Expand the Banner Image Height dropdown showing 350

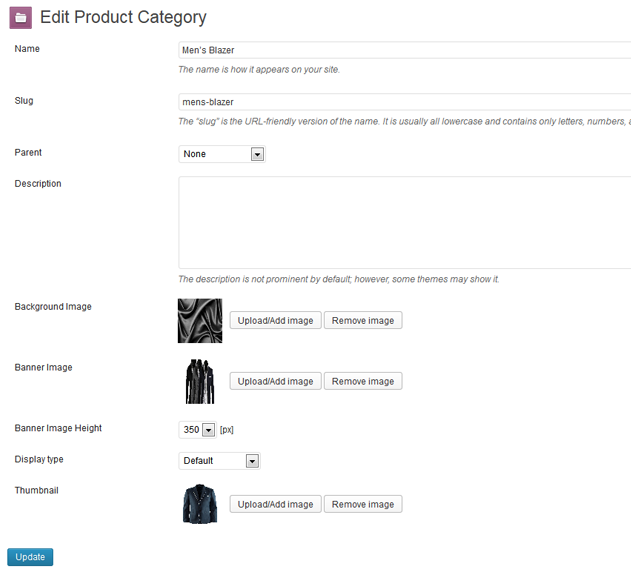tap(197, 430)
